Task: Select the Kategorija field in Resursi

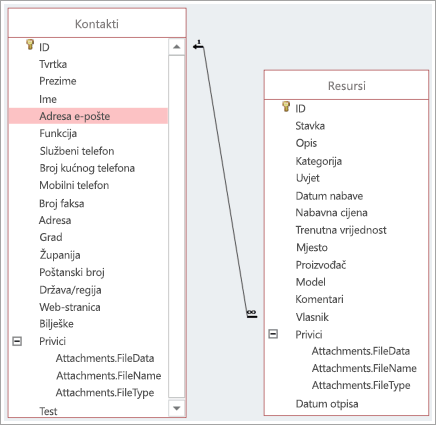Action: [x=346, y=161]
